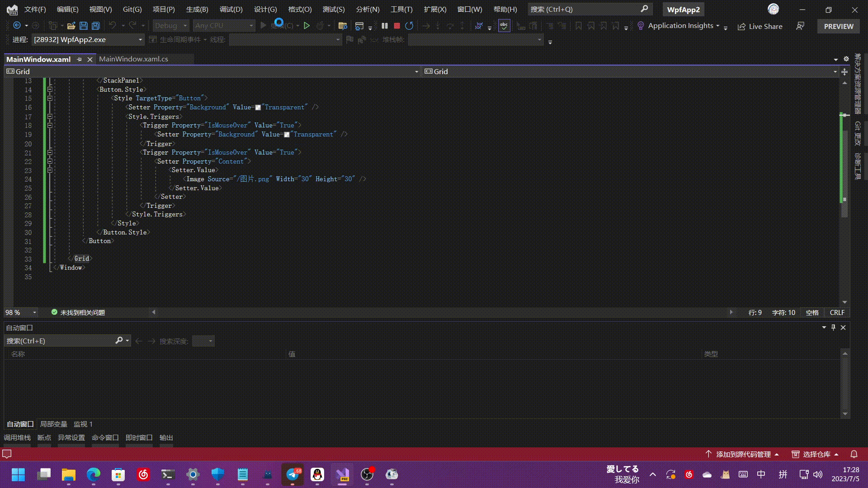Viewport: 868px width, 488px height.
Task: Toggle pin on MainWindow.xaml tab
Action: (x=80, y=59)
